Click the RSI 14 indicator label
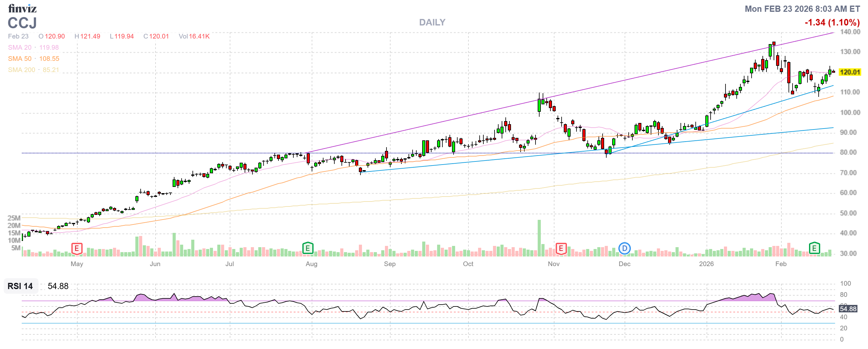The image size is (868, 349). (x=20, y=286)
